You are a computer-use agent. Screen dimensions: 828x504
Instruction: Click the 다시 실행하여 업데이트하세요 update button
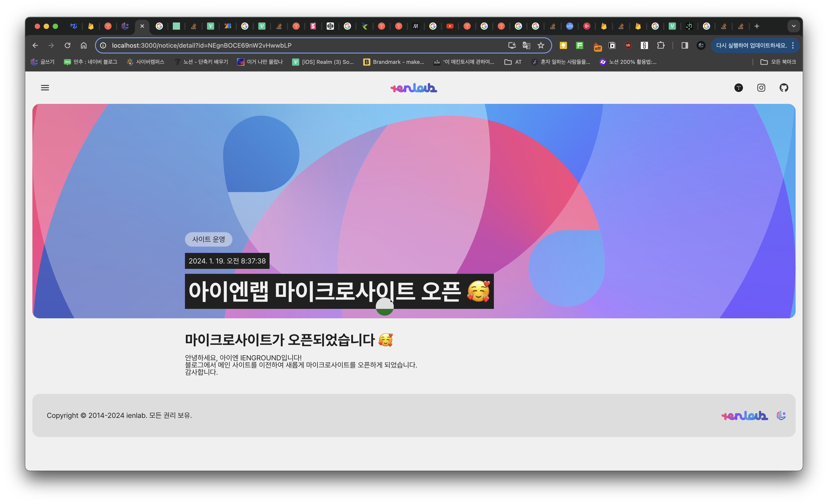(751, 45)
